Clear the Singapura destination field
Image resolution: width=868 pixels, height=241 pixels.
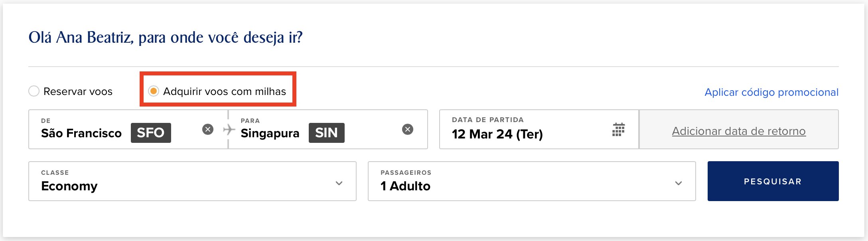tap(408, 129)
